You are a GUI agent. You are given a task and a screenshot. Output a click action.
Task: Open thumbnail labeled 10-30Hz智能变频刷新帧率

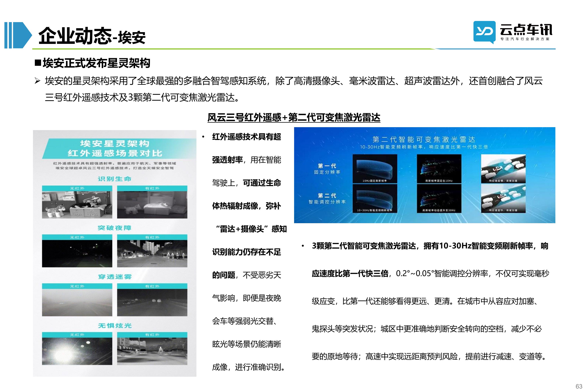pyautogui.click(x=375, y=198)
